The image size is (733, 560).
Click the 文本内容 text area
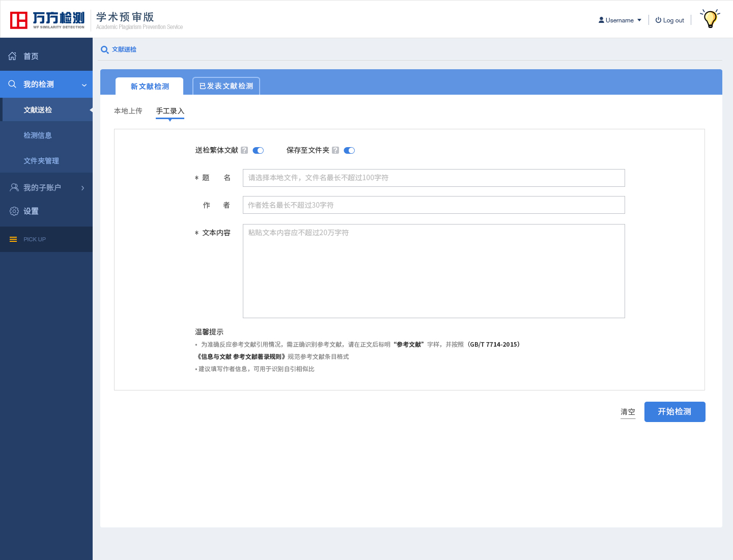[434, 271]
